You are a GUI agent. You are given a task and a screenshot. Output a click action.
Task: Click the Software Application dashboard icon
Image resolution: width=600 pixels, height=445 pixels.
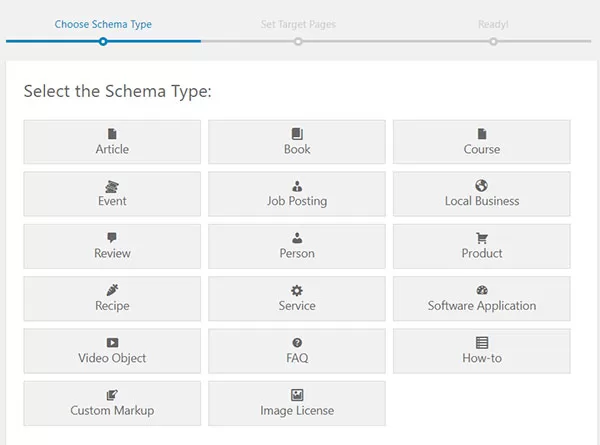482,290
